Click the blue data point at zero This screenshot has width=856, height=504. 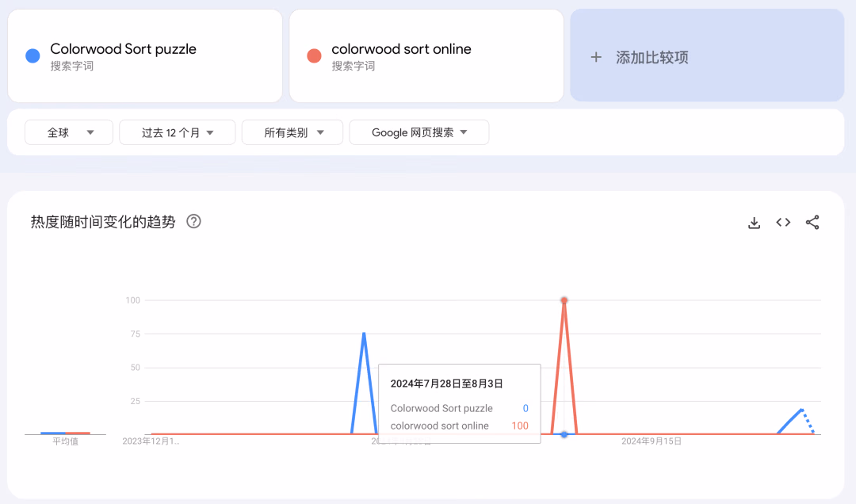pyautogui.click(x=564, y=434)
